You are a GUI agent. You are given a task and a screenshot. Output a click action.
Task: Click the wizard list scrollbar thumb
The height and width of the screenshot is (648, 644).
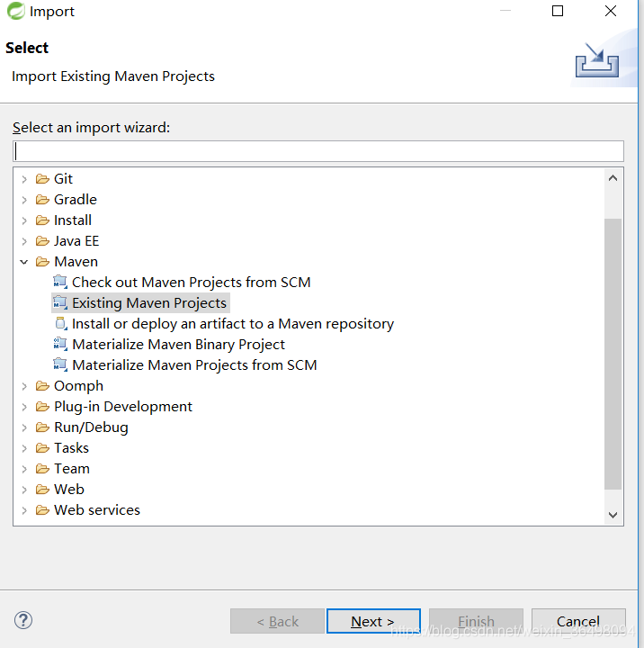pos(613,354)
